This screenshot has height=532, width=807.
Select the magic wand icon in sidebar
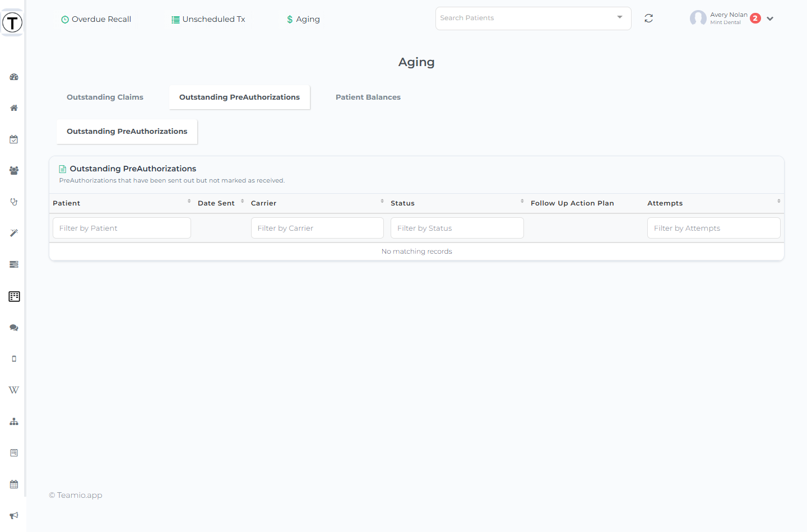pyautogui.click(x=14, y=233)
